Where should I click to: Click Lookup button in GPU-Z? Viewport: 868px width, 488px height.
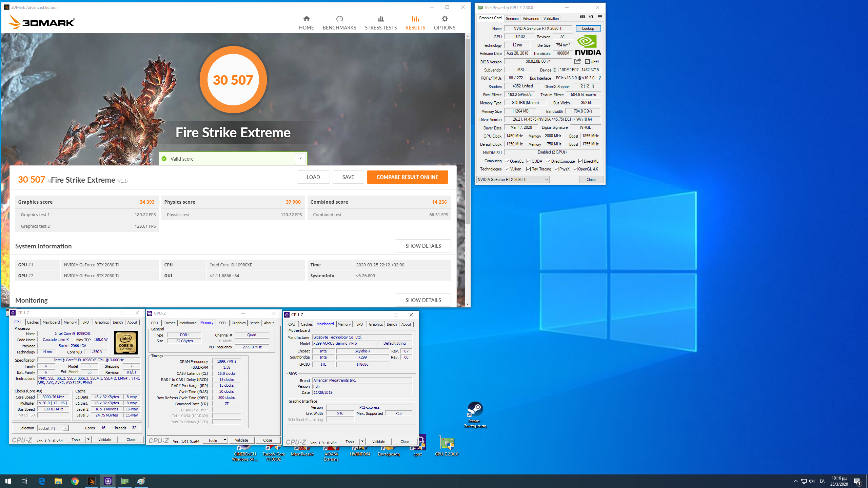tap(588, 28)
